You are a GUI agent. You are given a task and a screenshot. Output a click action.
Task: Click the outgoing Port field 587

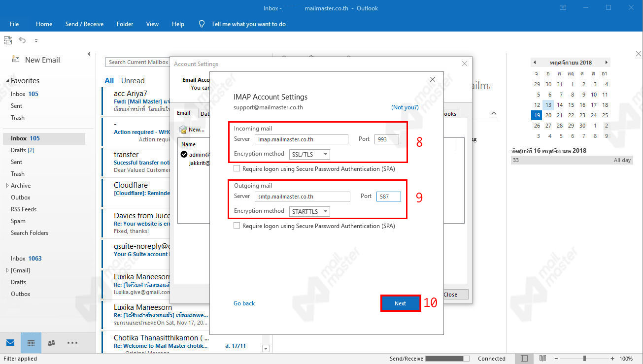click(x=389, y=197)
